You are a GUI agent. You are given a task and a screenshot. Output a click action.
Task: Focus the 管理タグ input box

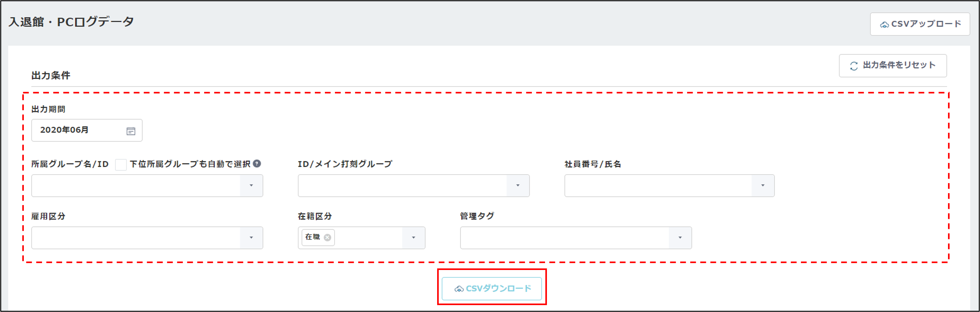[564, 237]
